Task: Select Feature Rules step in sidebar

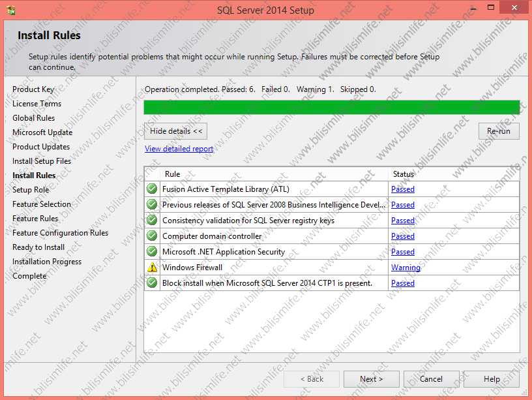Action: click(35, 219)
